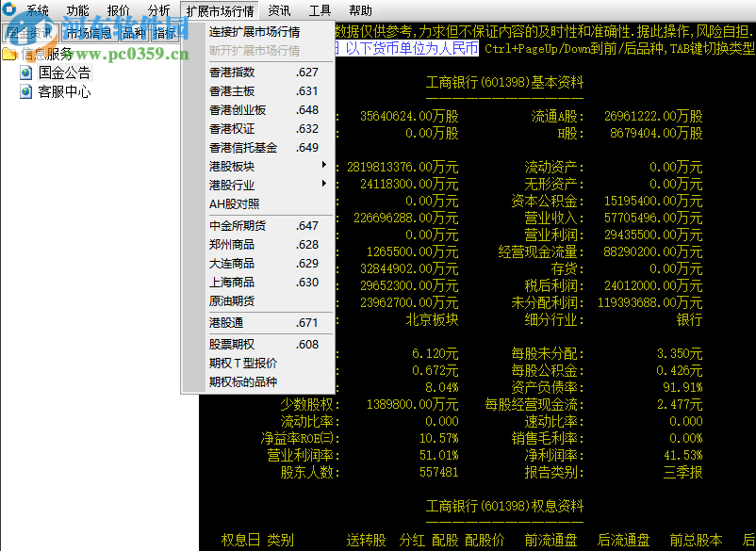Click the 工商银行(601398)权息资料 heading
Viewport: 756px width, 551px height.
point(504,506)
